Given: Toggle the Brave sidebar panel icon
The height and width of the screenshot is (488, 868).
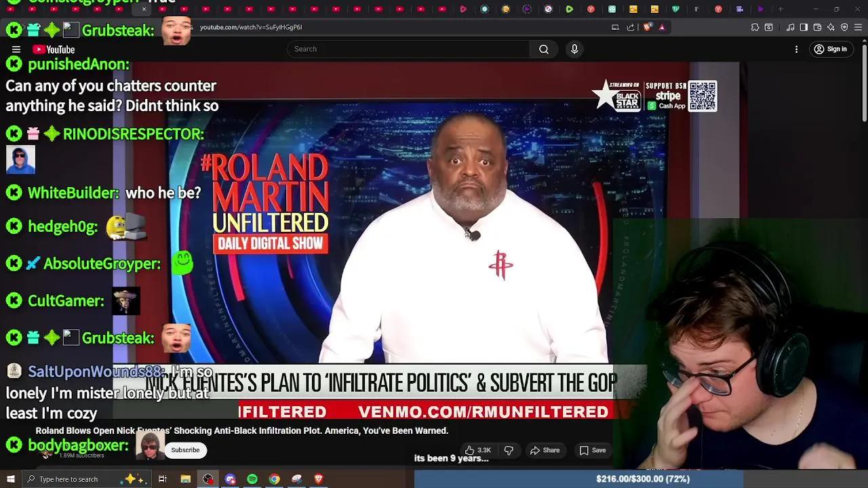Looking at the screenshot, I should pos(804,27).
